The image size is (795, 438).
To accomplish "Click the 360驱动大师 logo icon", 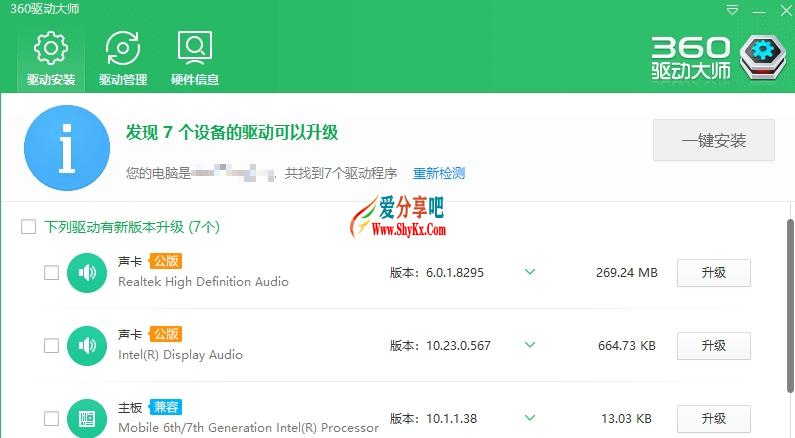I will pos(763,57).
